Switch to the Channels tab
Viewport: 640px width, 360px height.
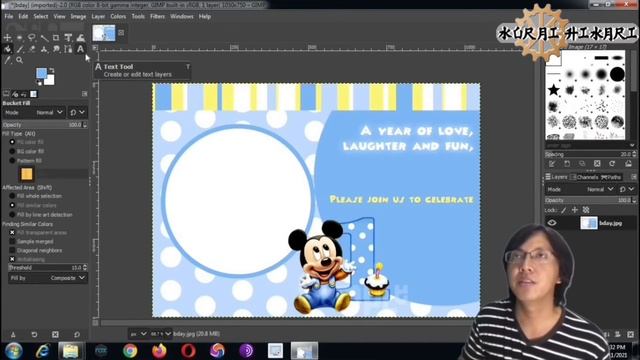(584, 177)
